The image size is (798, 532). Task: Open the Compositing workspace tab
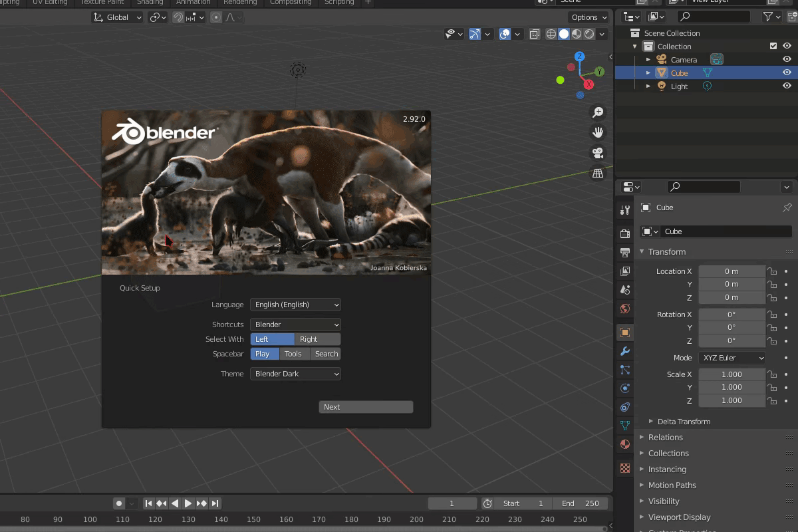(291, 3)
